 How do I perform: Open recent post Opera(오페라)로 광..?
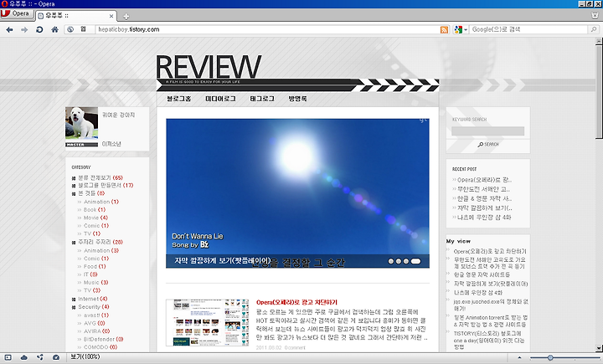484,180
